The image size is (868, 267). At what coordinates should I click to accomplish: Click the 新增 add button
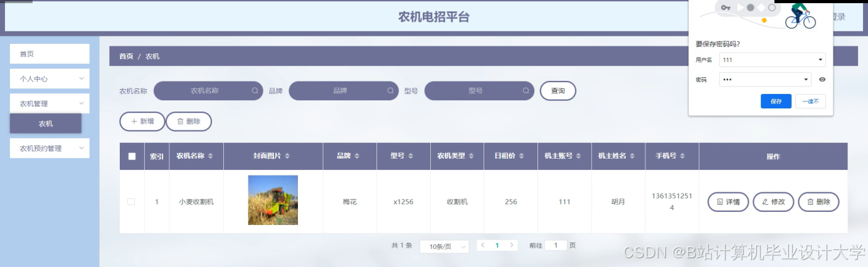click(142, 122)
